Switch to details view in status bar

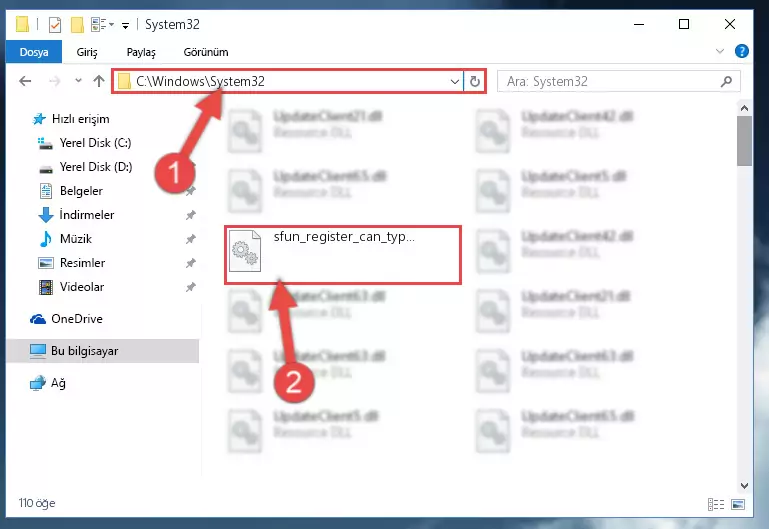(x=716, y=504)
